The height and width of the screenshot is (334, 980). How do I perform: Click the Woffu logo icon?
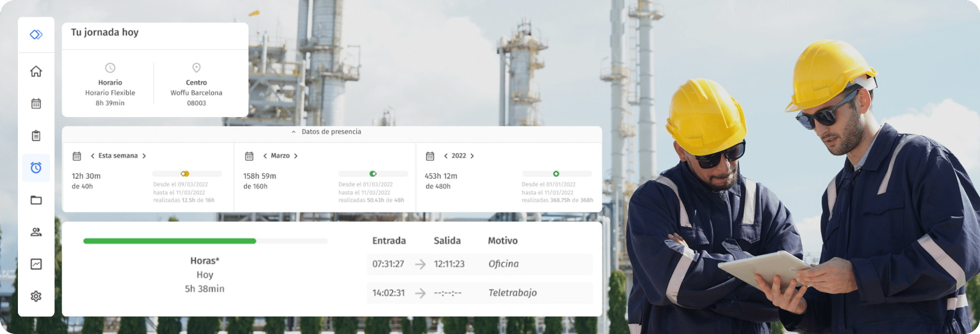coord(36,35)
